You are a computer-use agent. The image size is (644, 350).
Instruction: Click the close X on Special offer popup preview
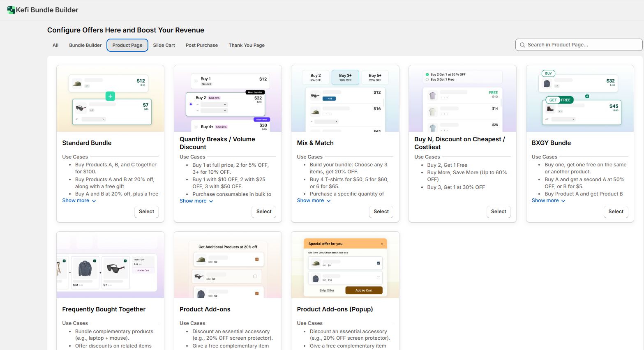(382, 244)
